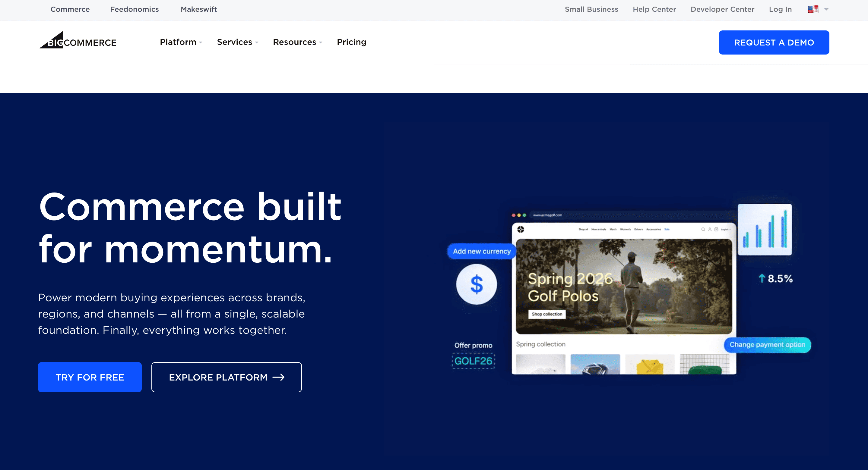The height and width of the screenshot is (470, 868).
Task: Select the acmegolf store logo in the mockup
Action: pos(521,229)
